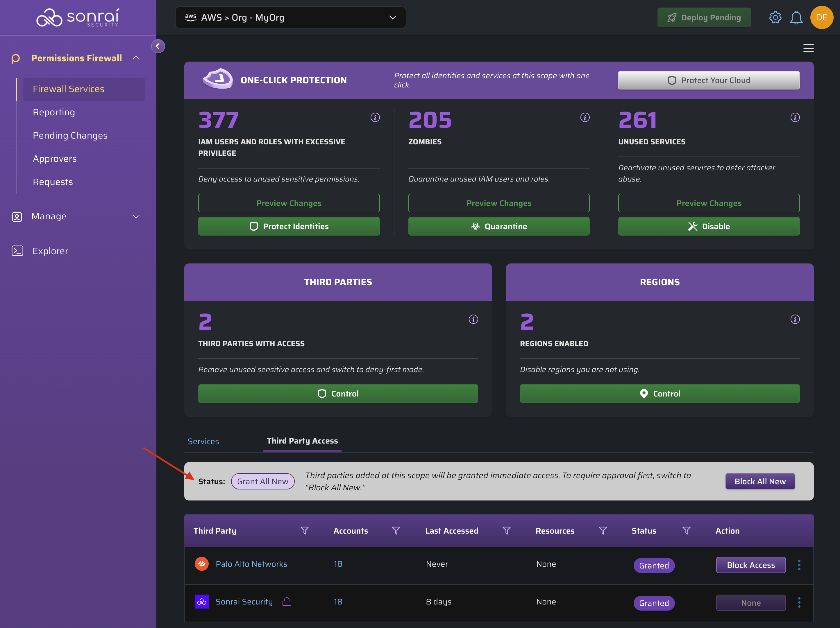Filter the Status column
This screenshot has width=840, height=628.
(686, 530)
